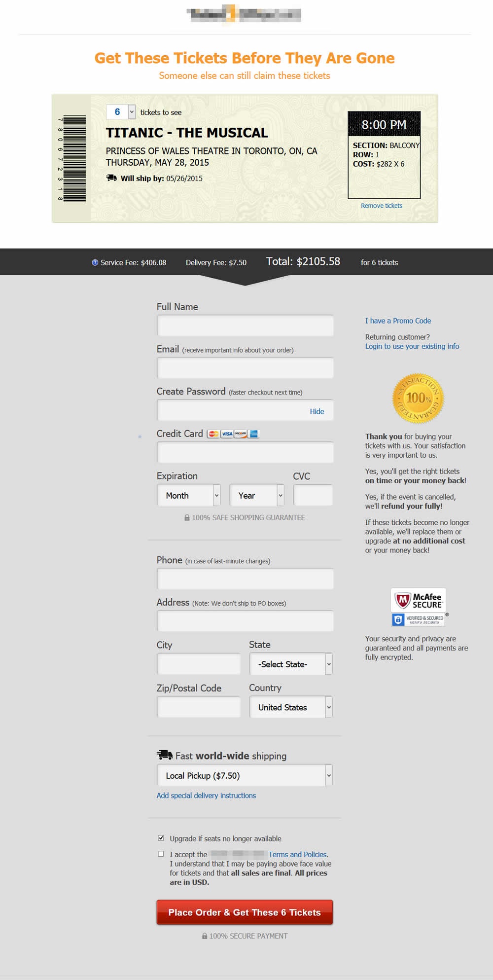Uncheck Upgrade if seats no longer available
The width and height of the screenshot is (493, 980).
click(x=161, y=838)
